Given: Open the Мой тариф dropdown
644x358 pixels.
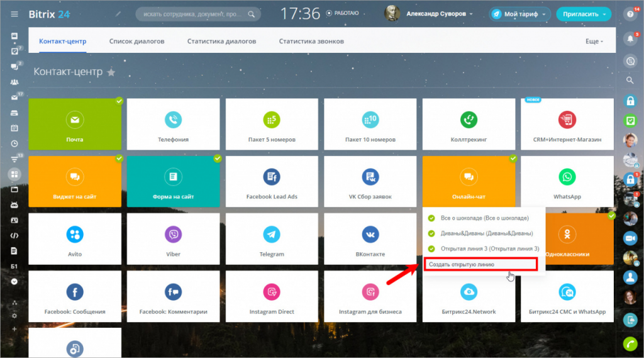Looking at the screenshot, I should [x=519, y=14].
